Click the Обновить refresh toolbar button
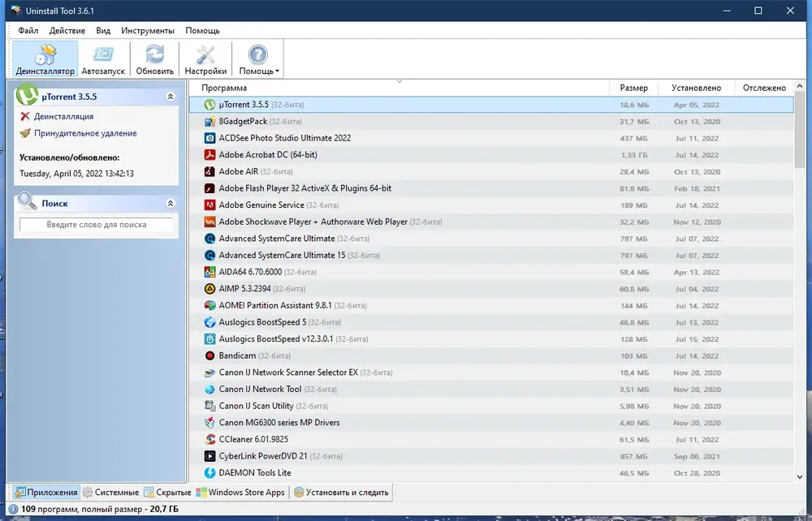The width and height of the screenshot is (812, 521). tap(155, 59)
